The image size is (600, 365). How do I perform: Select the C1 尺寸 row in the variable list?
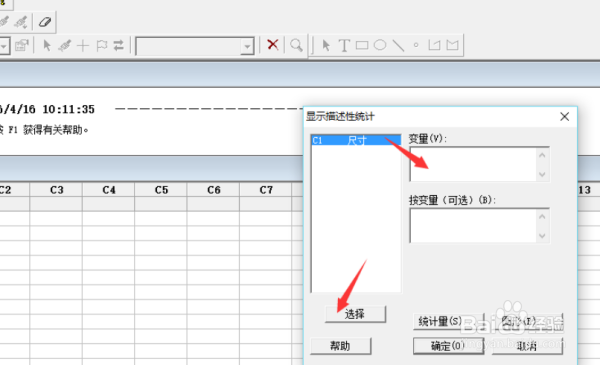coord(356,140)
